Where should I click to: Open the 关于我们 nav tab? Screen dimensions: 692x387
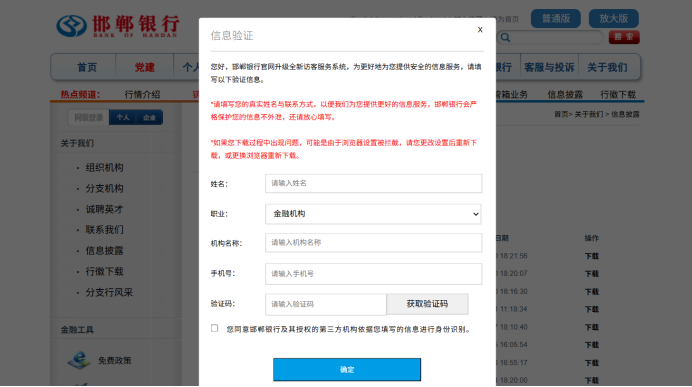pos(607,68)
